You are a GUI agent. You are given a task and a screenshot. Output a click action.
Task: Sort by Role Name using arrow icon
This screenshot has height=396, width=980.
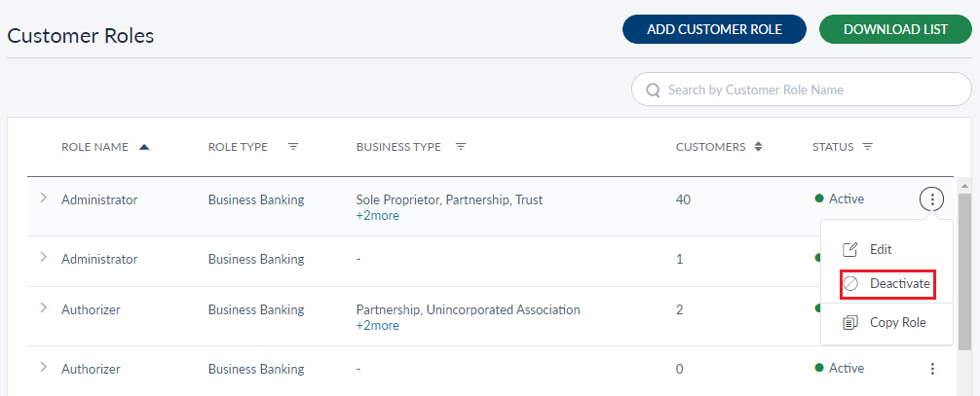[x=144, y=147]
